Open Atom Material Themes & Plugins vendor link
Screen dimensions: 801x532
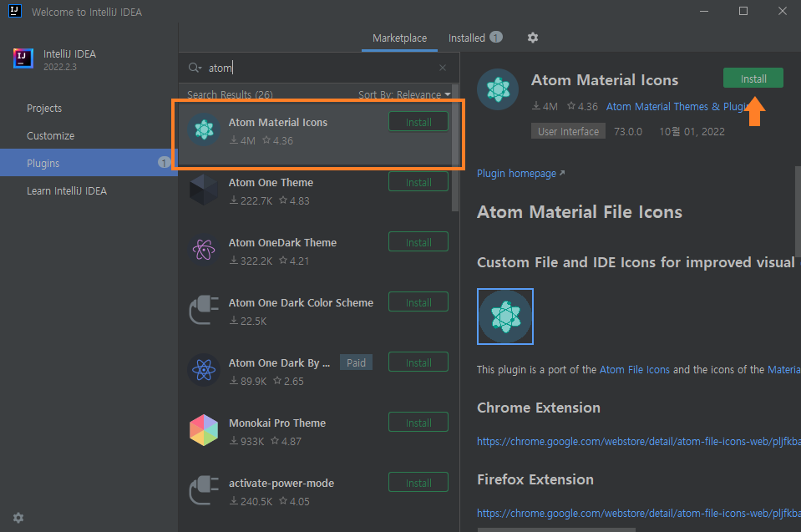677,107
